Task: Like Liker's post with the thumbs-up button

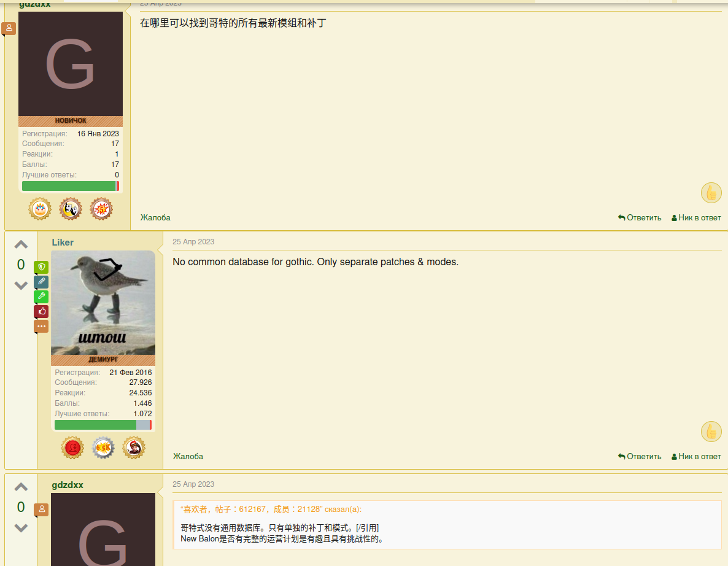Action: click(711, 432)
